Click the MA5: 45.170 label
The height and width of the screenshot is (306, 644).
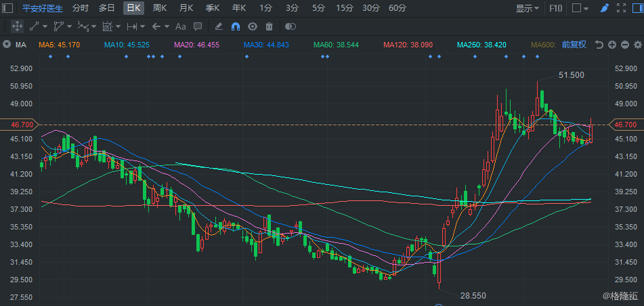[59, 45]
